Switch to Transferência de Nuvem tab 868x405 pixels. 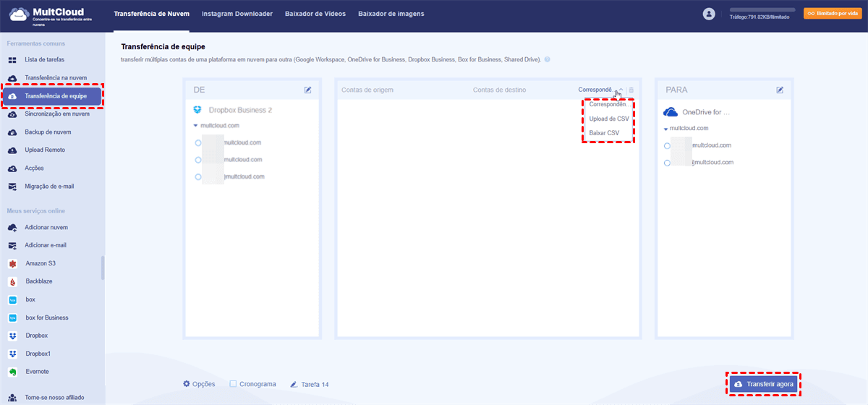tap(151, 14)
